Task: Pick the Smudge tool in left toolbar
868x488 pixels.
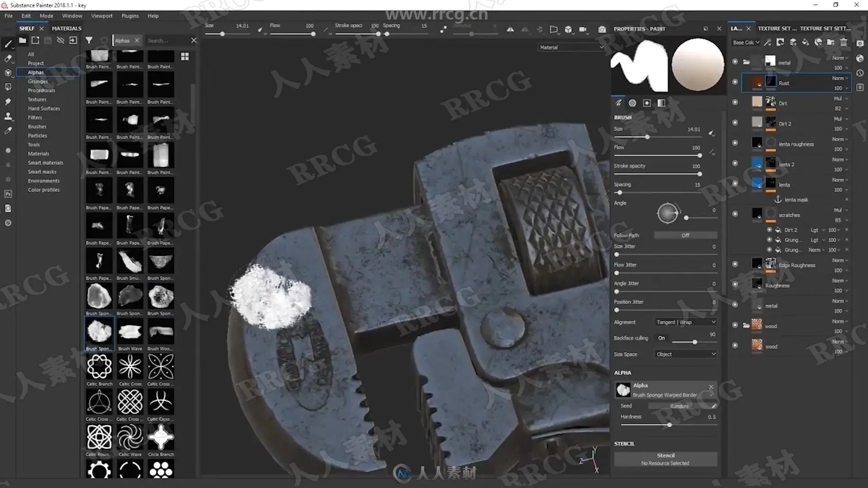Action: [8, 102]
